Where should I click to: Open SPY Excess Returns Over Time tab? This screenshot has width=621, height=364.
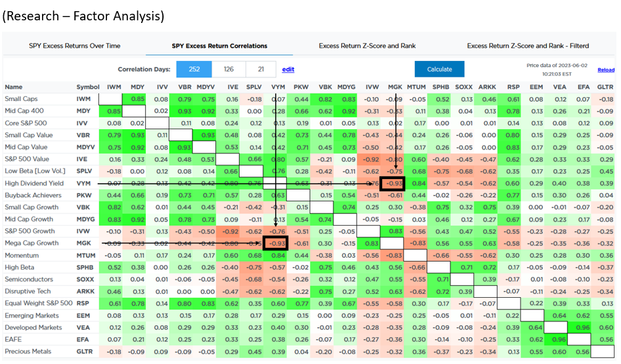click(x=74, y=46)
